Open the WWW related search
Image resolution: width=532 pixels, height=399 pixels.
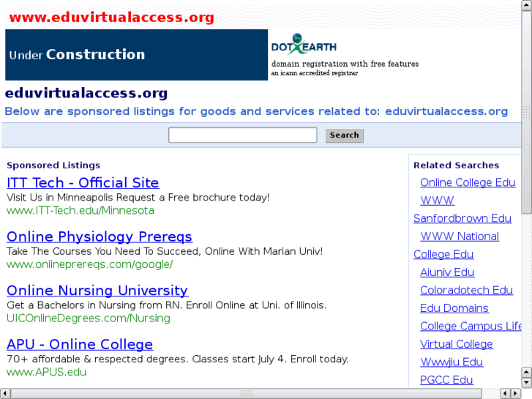(x=437, y=201)
